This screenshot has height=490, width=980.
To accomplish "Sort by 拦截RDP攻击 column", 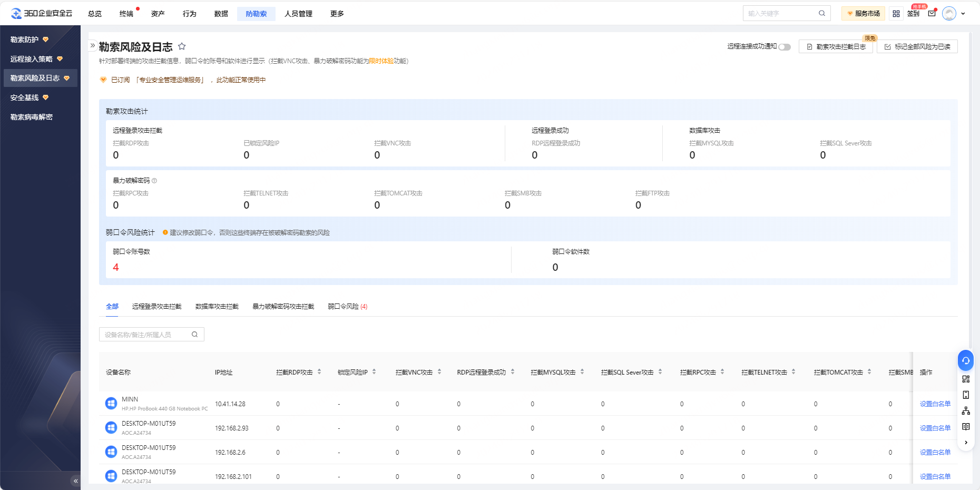I will click(319, 372).
